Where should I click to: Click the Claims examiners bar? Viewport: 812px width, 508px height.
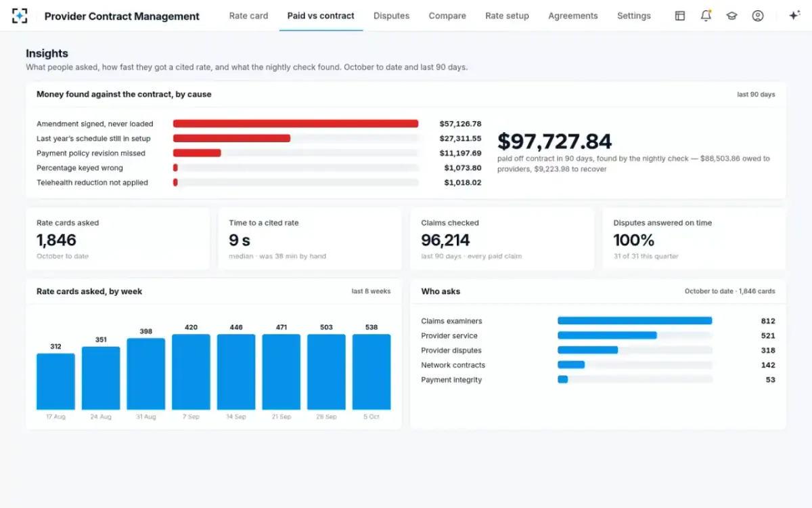(635, 321)
